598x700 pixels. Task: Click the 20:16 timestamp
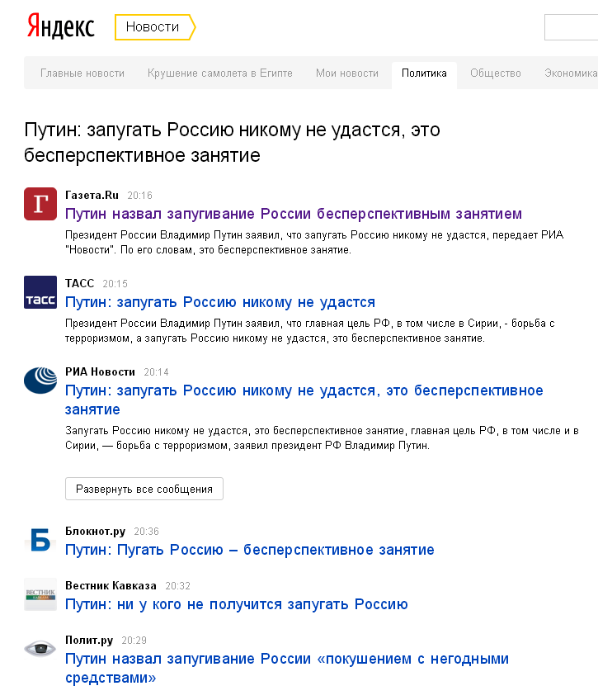(139, 196)
